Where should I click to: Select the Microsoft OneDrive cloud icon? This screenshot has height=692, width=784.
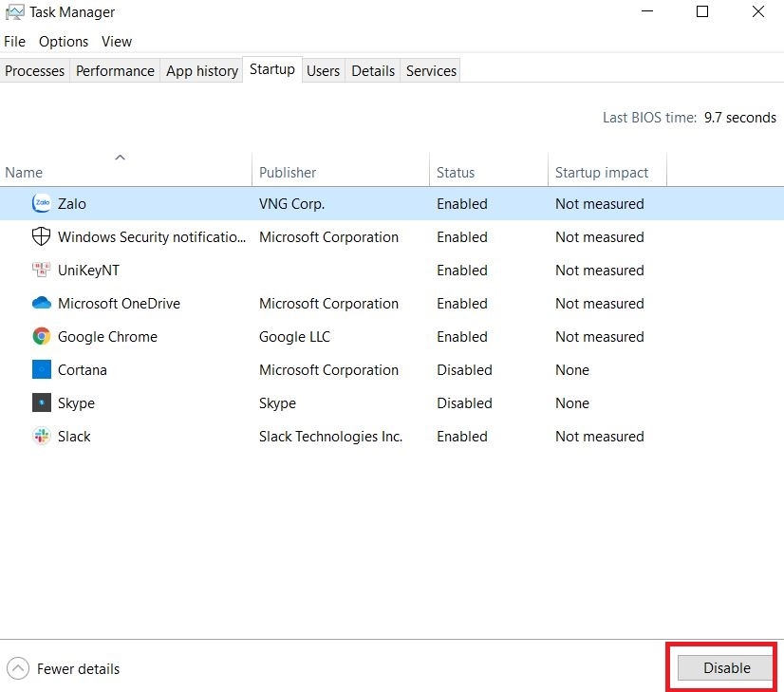click(x=42, y=304)
